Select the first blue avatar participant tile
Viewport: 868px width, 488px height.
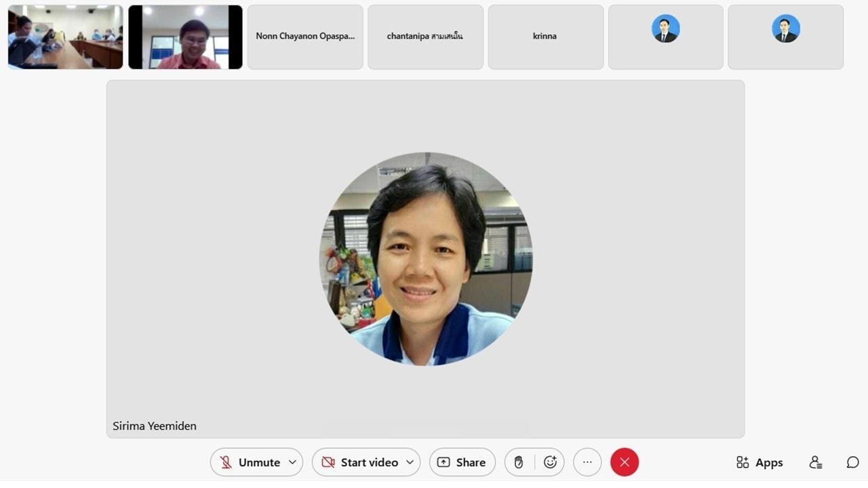coord(666,37)
